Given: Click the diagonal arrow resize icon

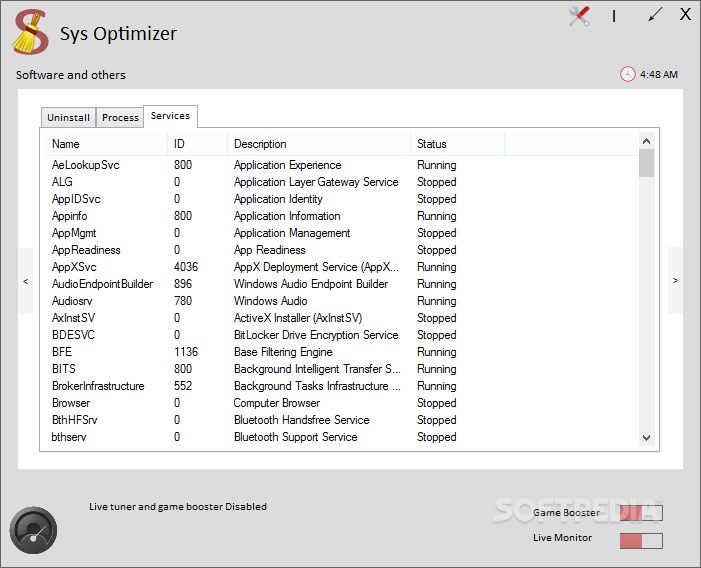Looking at the screenshot, I should point(655,15).
